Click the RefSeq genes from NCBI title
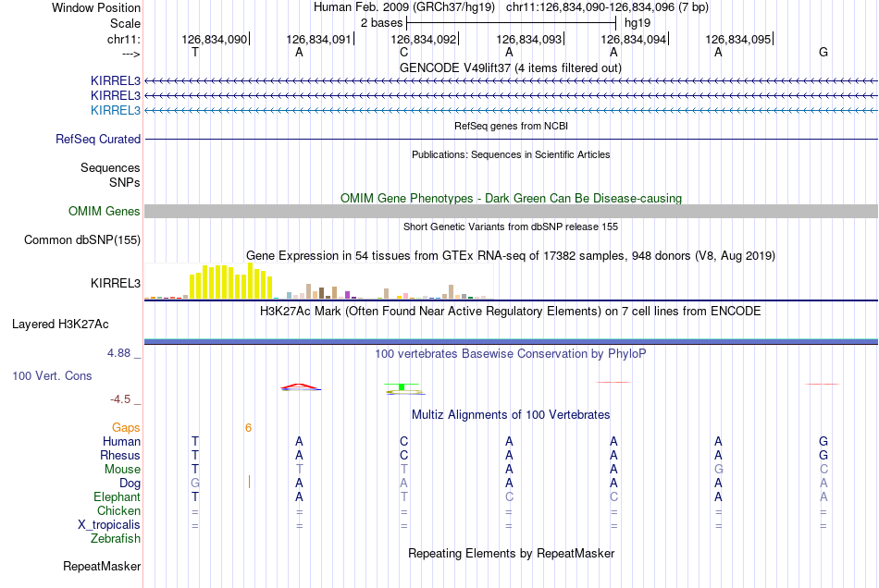Image resolution: width=879 pixels, height=588 pixels. click(x=511, y=126)
